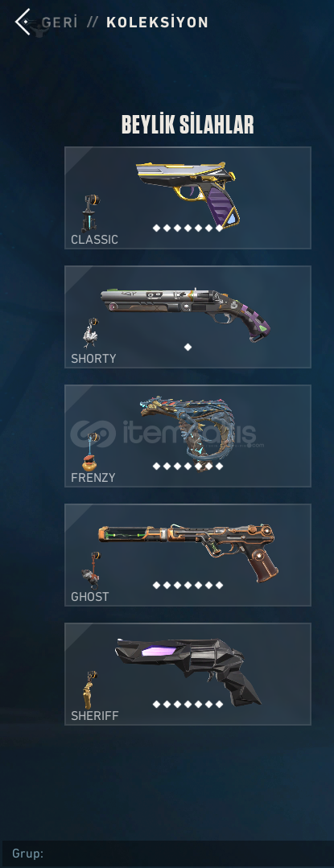
Task: Click the GHOST weapon label
Action: coord(89,597)
